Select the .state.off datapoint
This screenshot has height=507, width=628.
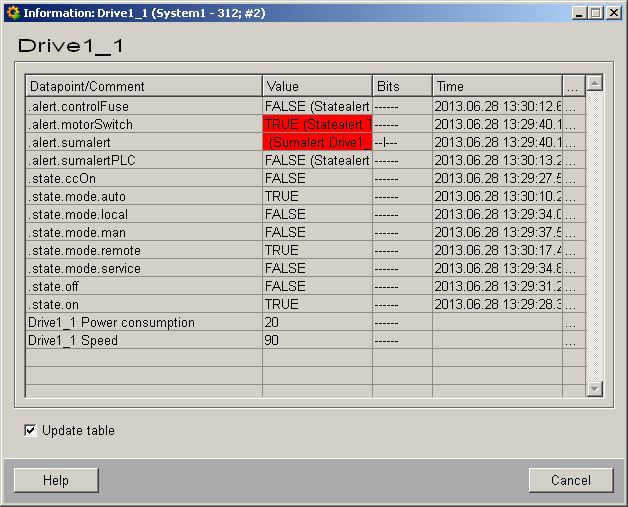[144, 286]
